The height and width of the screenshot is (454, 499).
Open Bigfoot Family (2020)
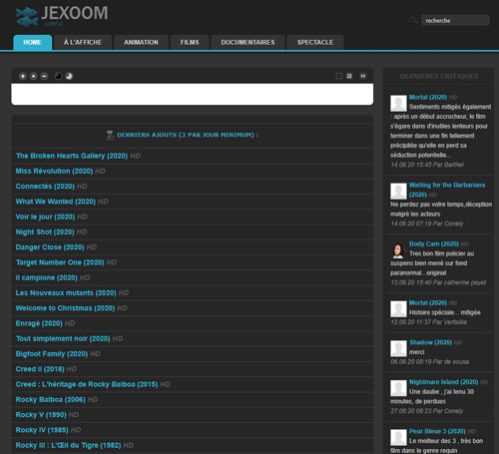[x=52, y=354]
